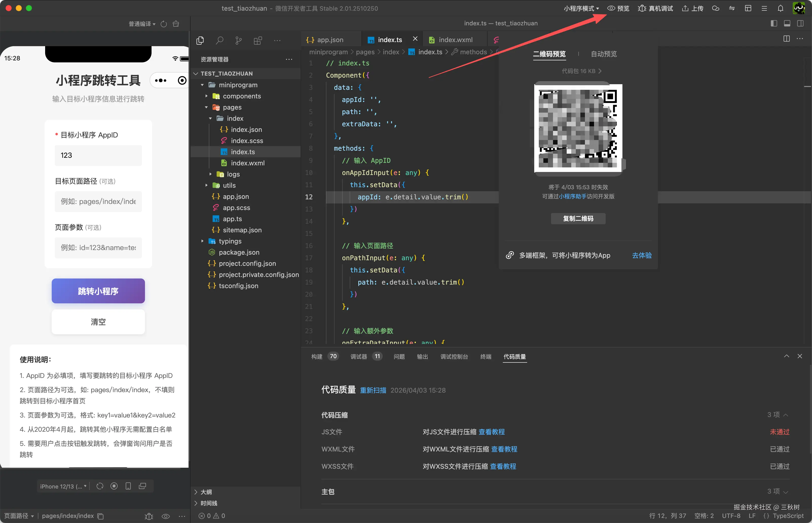Viewport: 812px width, 523px height.
Task: Click the split editor icon
Action: [x=787, y=39]
